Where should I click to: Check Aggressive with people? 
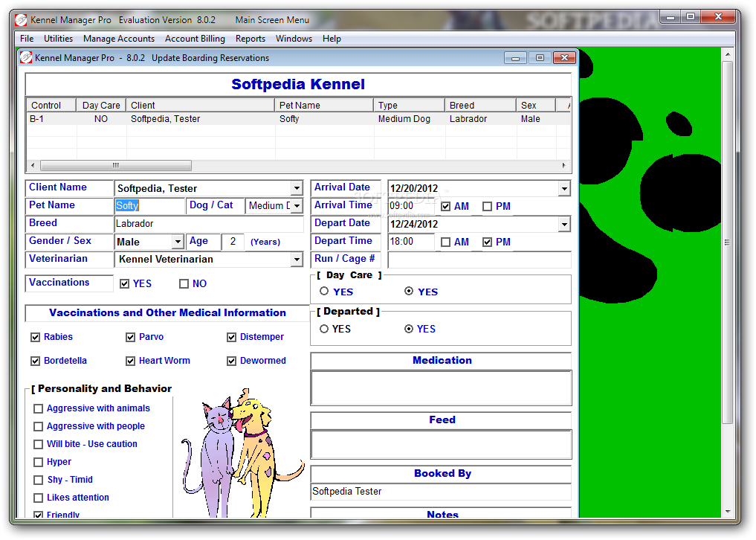point(38,427)
